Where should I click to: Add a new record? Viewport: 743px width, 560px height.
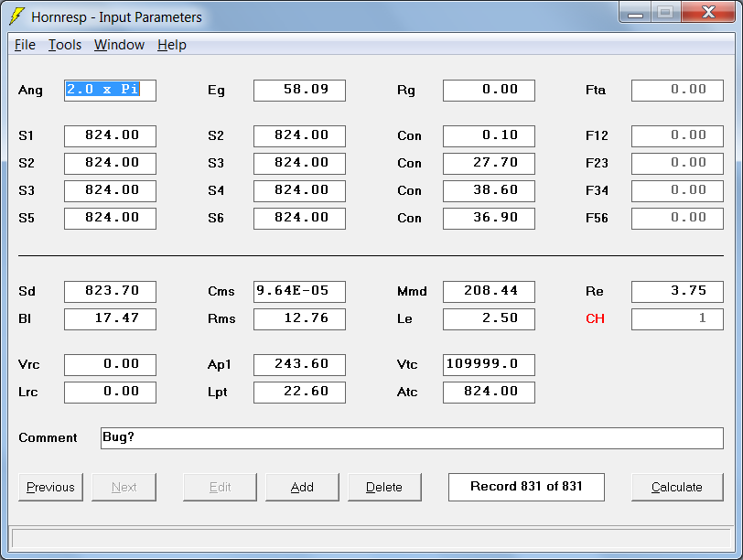(302, 487)
